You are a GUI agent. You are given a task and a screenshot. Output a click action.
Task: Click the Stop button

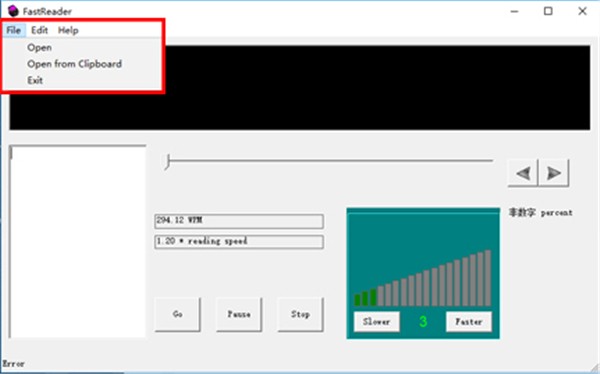(300, 314)
